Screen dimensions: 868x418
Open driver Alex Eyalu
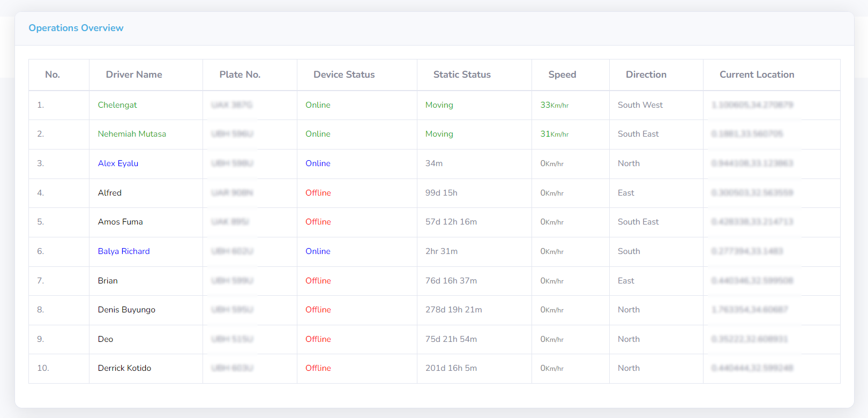click(x=118, y=163)
